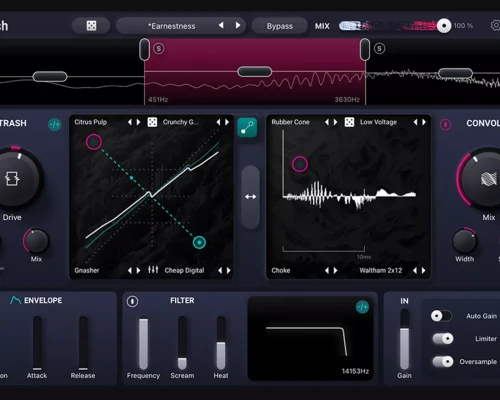The width and height of the screenshot is (500, 400).
Task: Next Low Voltage impulse arrow
Action: (424, 122)
